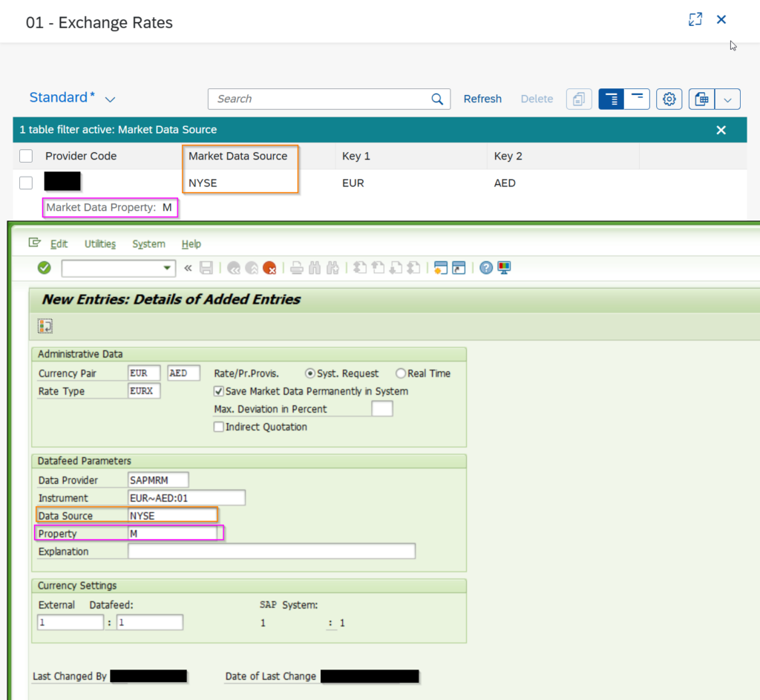Click the Max. Deviation in Percent field
The width and height of the screenshot is (760, 700).
(x=382, y=409)
